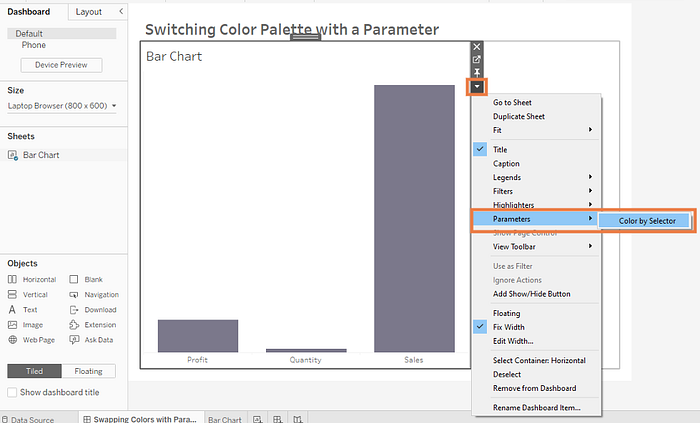700x423 pixels.
Task: Choose Duplicate Sheet menu entry
Action: tap(536, 116)
